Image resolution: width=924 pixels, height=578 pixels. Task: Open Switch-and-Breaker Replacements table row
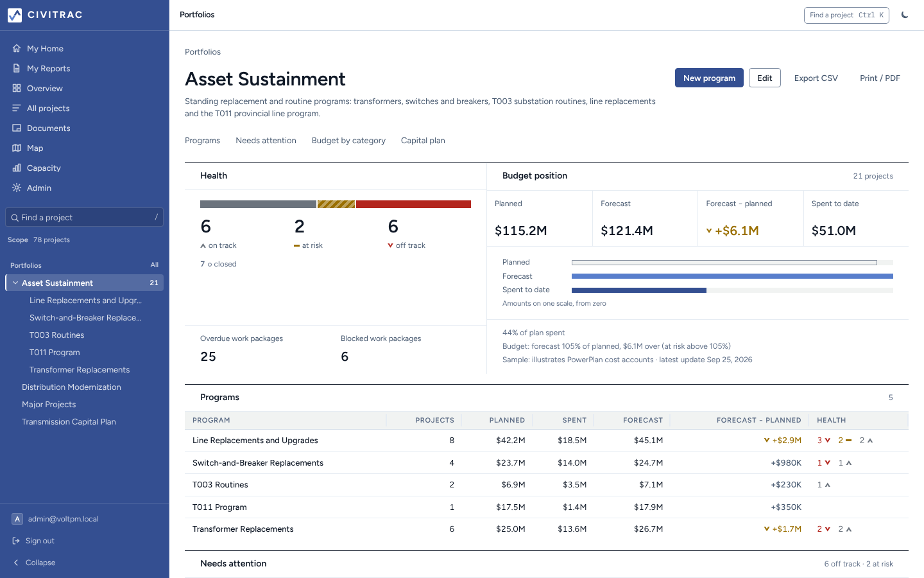click(x=547, y=462)
